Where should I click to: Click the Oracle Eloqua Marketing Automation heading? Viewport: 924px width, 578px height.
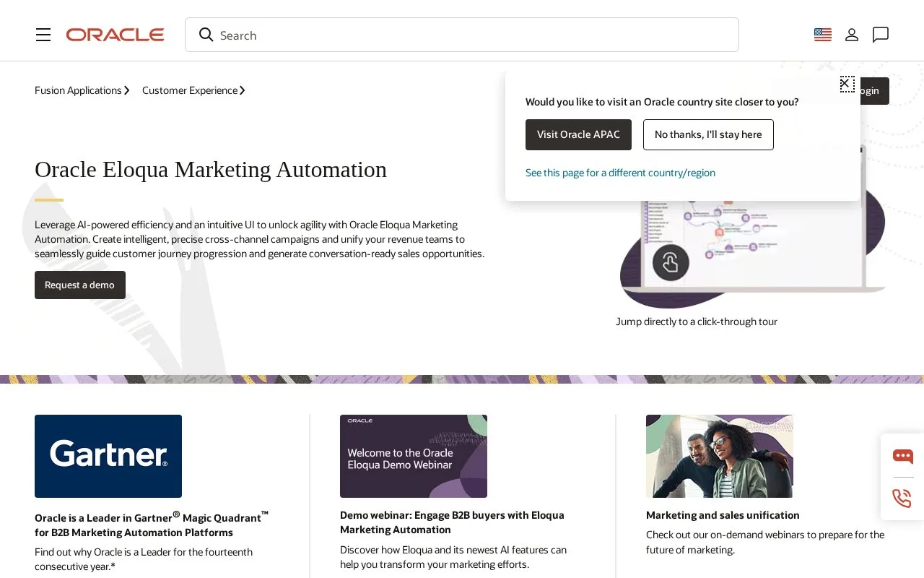point(211,169)
